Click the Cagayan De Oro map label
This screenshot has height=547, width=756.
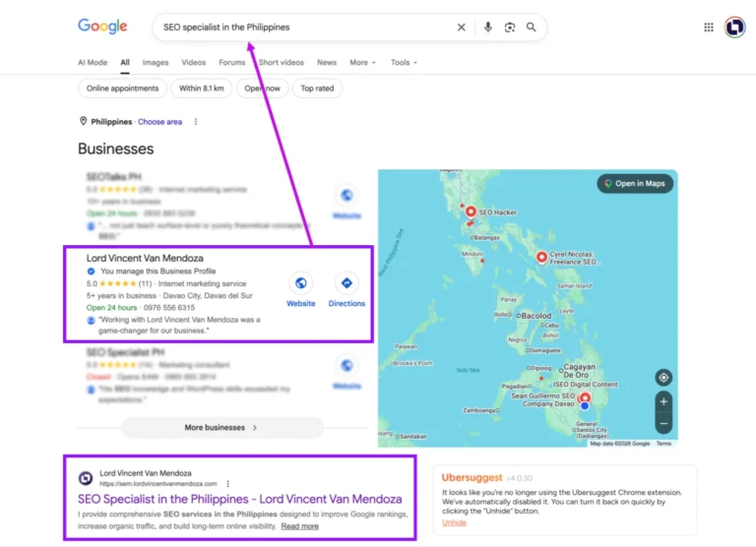pos(579,371)
